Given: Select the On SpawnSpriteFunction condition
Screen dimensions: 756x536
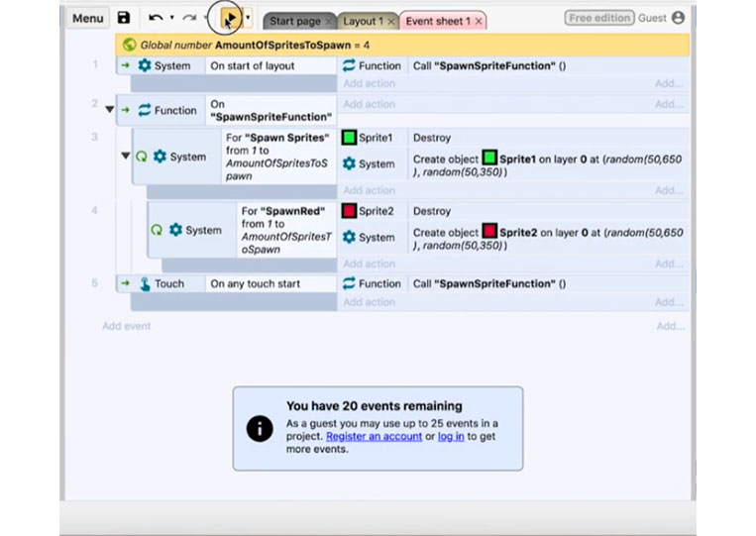Looking at the screenshot, I should click(270, 110).
